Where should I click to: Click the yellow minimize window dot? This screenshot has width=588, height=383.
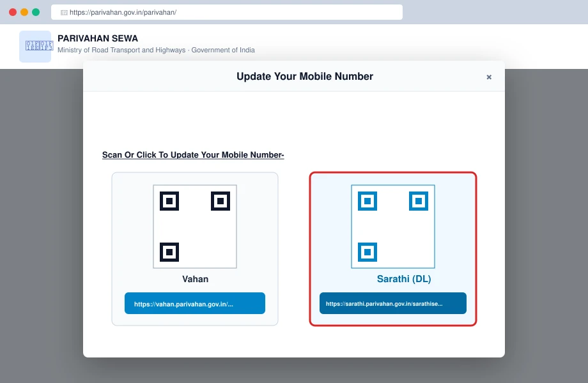click(24, 12)
